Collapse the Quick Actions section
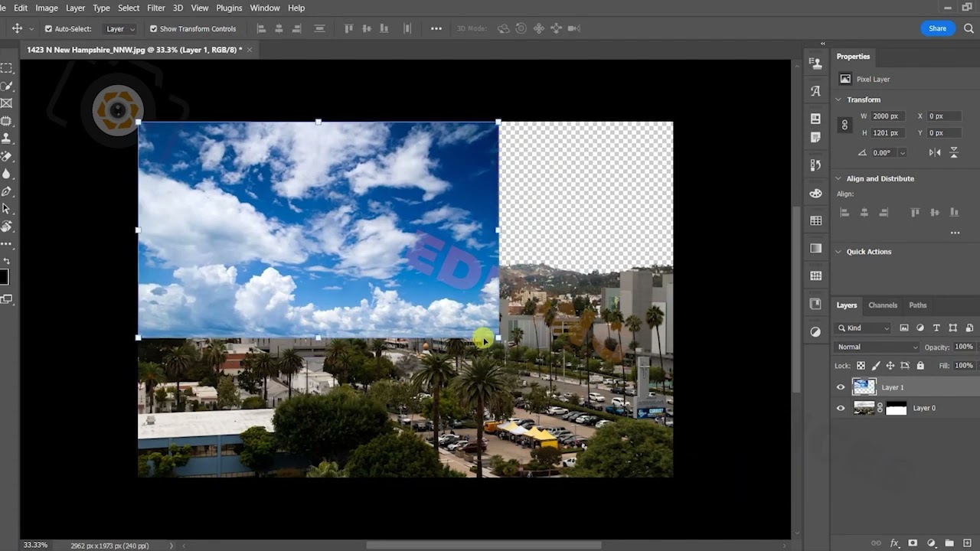 coord(838,251)
